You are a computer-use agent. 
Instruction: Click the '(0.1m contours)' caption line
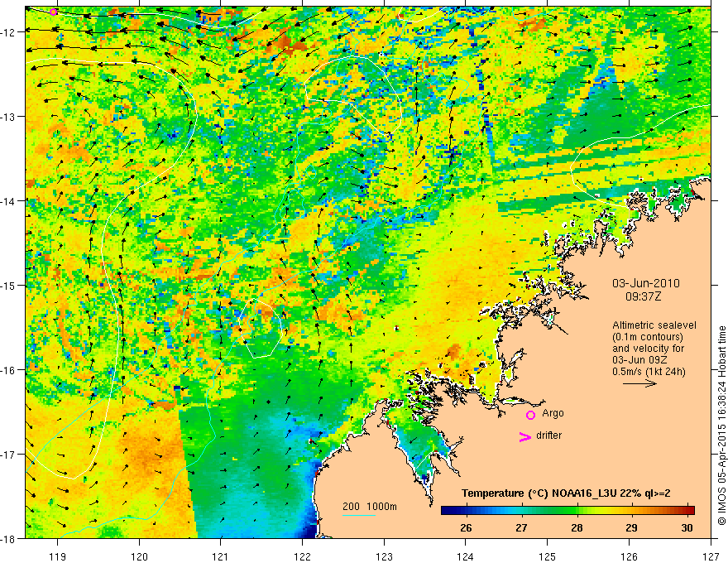tap(648, 337)
